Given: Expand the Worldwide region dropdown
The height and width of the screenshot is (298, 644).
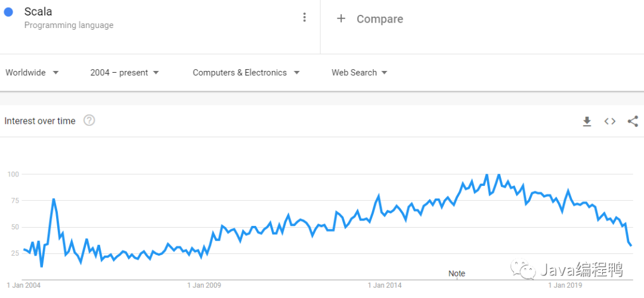Looking at the screenshot, I should coord(32,73).
